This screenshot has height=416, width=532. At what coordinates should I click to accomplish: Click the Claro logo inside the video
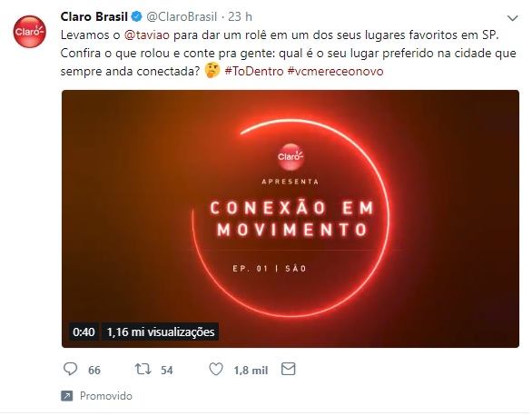coord(291,156)
